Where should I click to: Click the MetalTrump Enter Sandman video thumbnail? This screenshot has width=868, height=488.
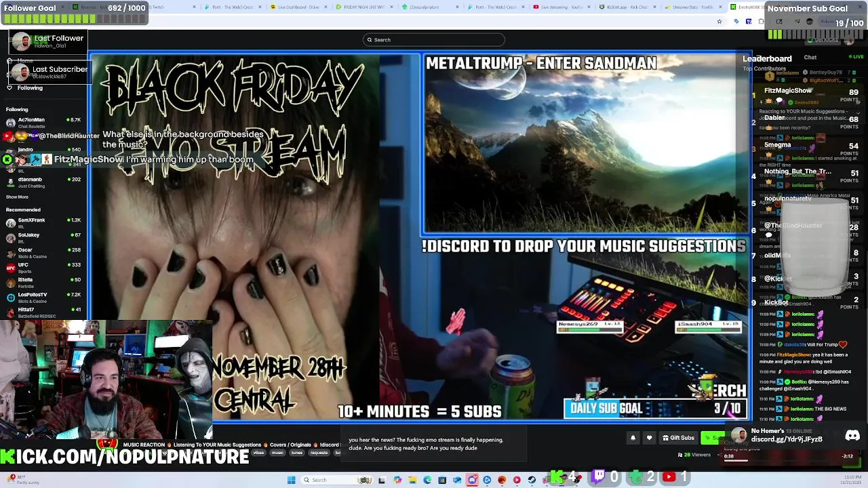tap(586, 143)
